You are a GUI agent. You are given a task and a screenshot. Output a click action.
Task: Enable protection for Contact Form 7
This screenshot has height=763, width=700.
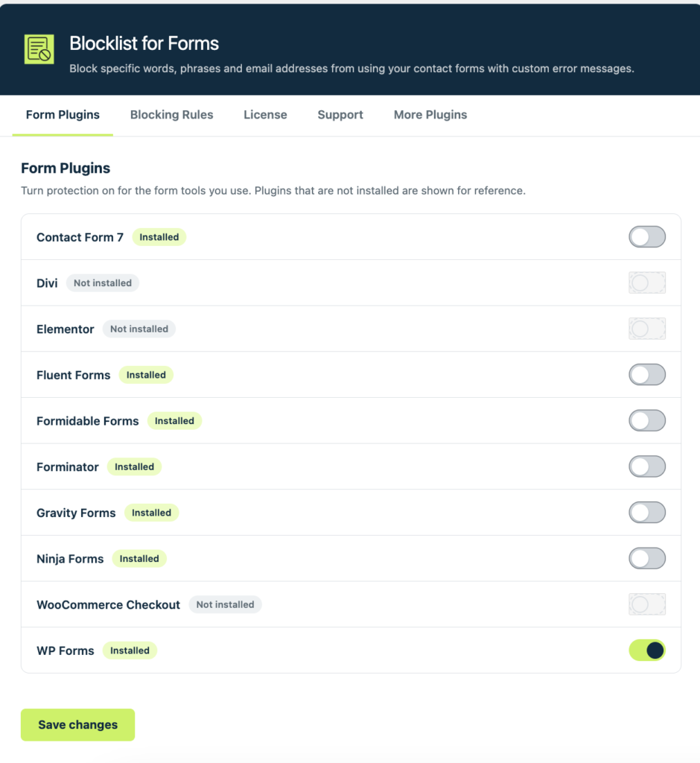point(647,237)
